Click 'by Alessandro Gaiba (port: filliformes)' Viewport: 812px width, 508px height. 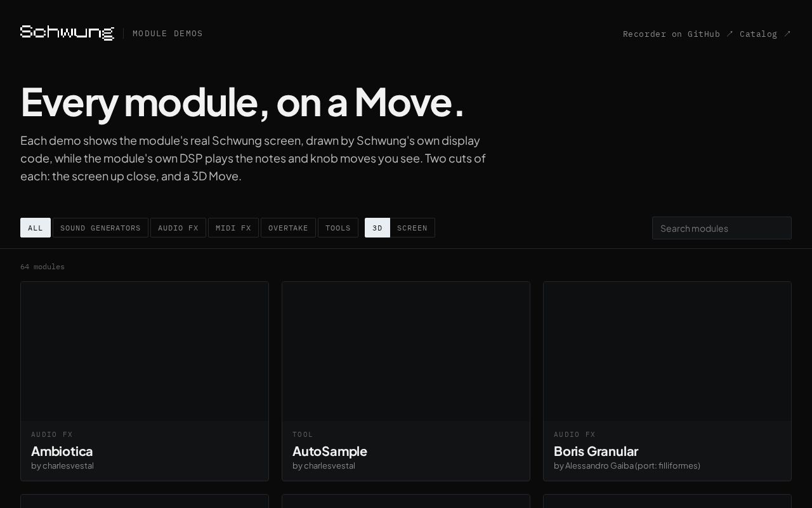tap(627, 465)
